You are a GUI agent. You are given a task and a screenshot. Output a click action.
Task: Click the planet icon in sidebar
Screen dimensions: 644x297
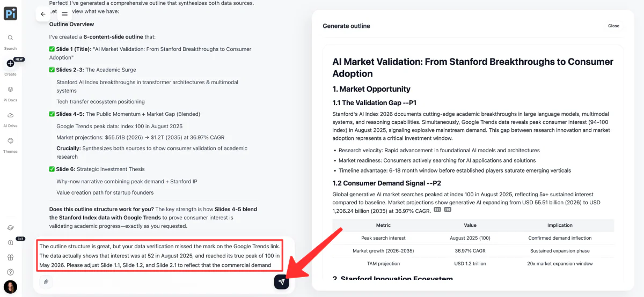coord(10,228)
